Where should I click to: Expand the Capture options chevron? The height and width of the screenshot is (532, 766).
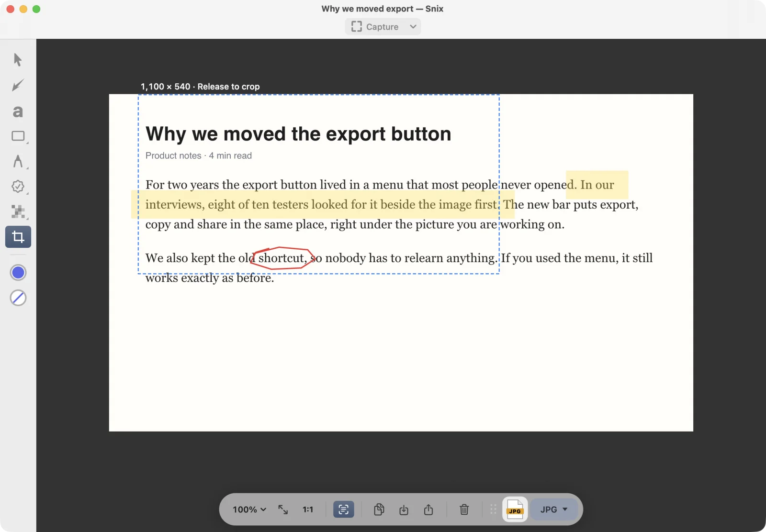click(x=413, y=27)
